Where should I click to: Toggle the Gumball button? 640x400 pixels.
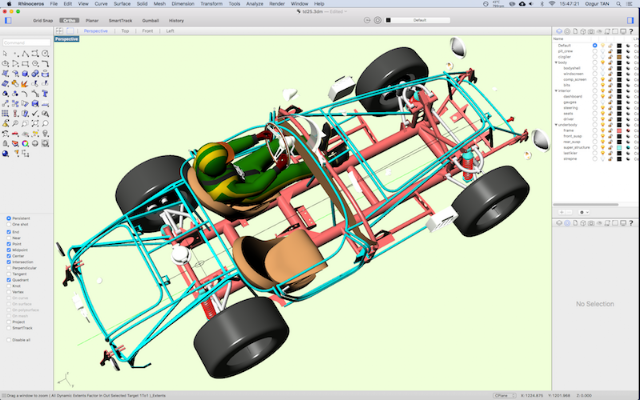click(x=150, y=20)
